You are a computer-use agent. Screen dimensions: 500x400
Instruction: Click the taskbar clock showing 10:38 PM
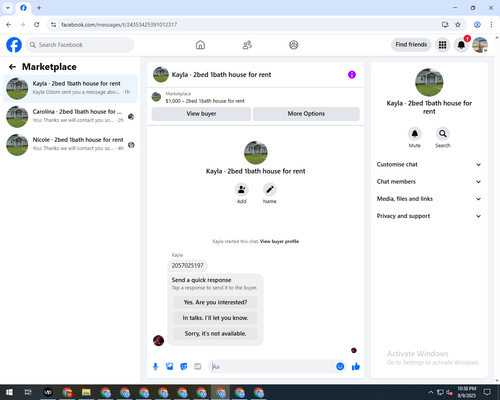point(467,392)
